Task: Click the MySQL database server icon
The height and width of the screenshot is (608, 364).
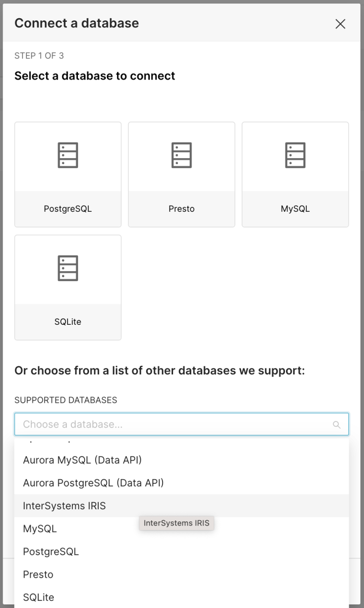Action: (295, 156)
